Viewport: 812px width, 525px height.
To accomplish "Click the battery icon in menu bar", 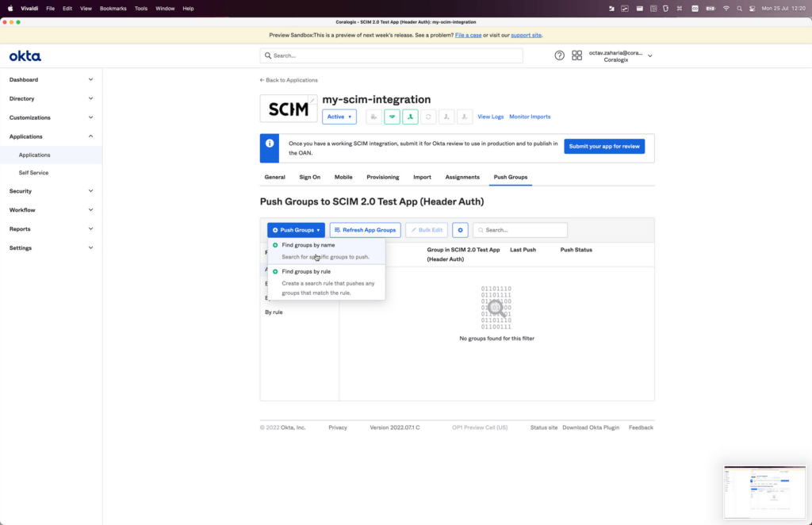I will pos(710,8).
